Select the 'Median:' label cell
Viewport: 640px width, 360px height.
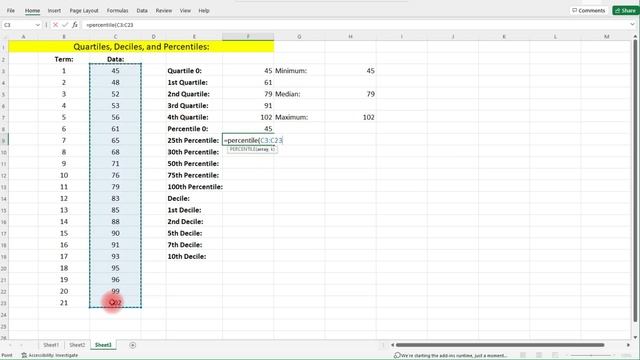[299, 94]
